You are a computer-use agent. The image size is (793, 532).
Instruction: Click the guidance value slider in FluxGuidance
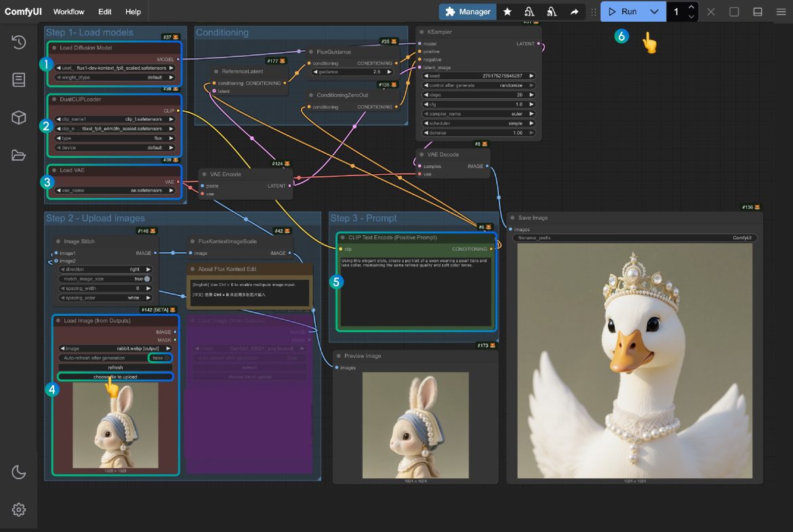[x=352, y=71]
